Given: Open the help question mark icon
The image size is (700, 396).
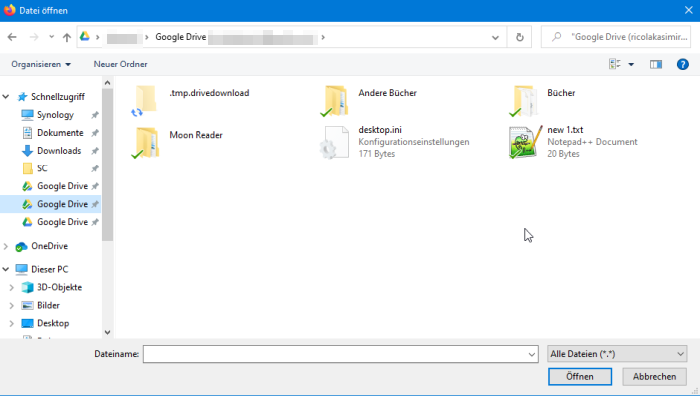Looking at the screenshot, I should pyautogui.click(x=683, y=64).
